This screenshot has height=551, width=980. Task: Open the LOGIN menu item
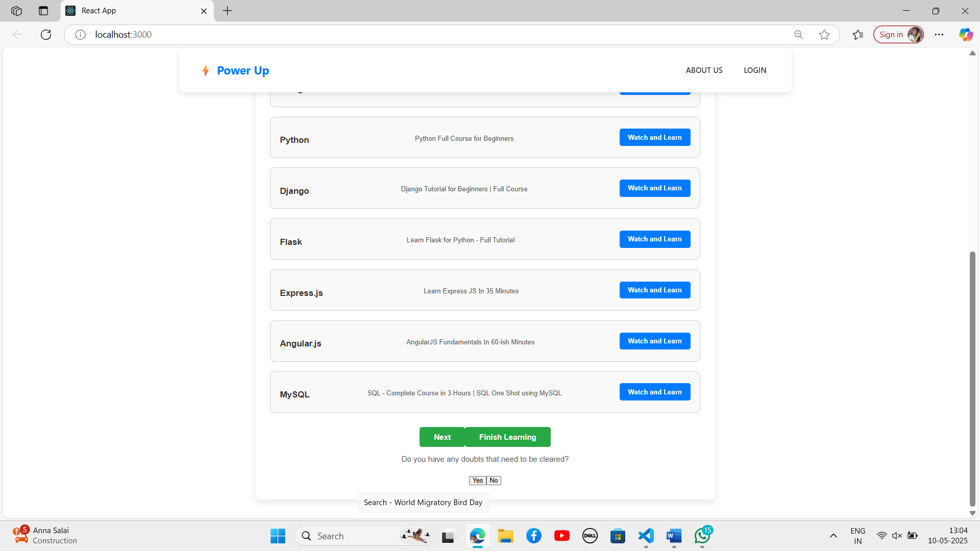[x=754, y=70]
